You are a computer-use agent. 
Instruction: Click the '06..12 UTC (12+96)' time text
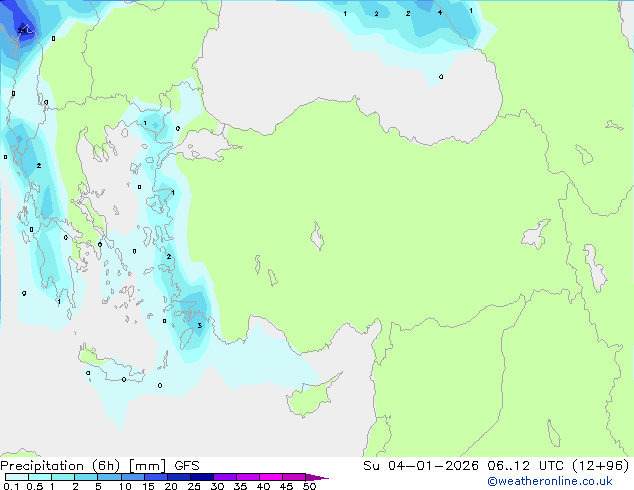(558, 466)
